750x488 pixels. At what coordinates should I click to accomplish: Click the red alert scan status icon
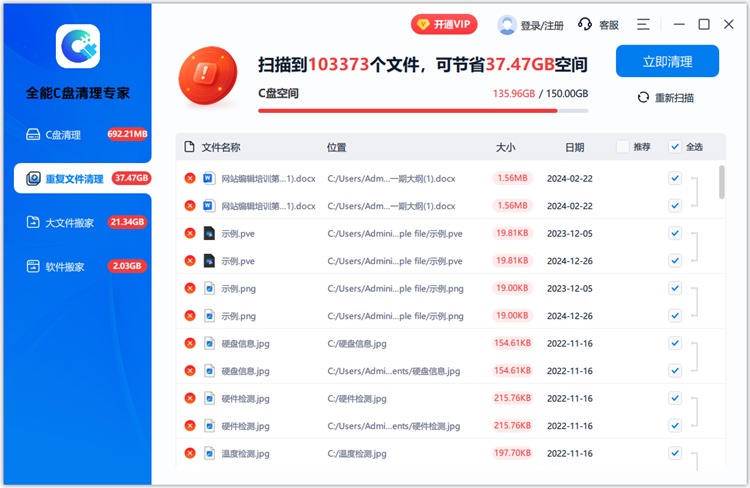click(x=208, y=76)
